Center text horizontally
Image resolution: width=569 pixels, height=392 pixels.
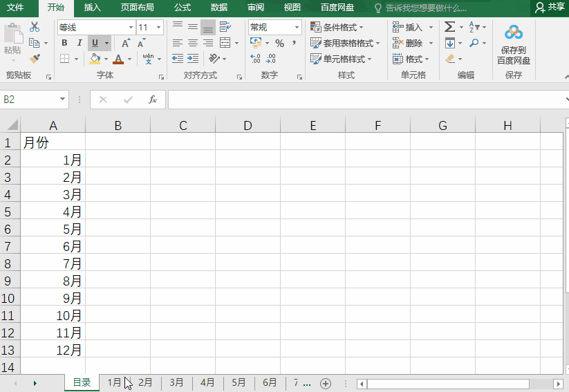(193, 43)
